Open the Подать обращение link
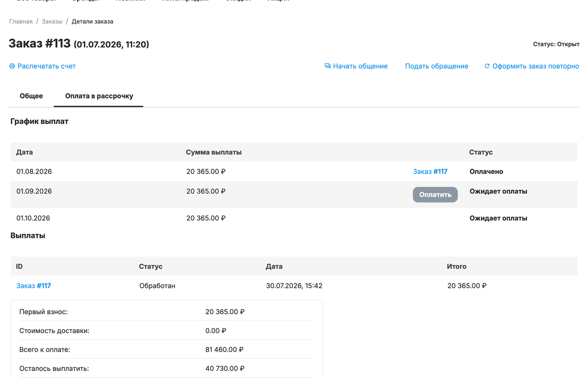The width and height of the screenshot is (588, 378). [x=437, y=66]
